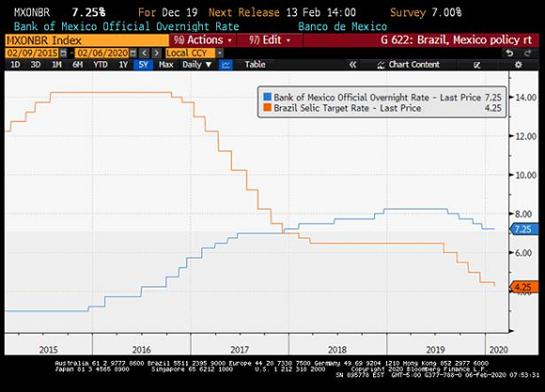The image size is (545, 392).
Task: Open the Edit dropdown menu
Action: (270, 40)
